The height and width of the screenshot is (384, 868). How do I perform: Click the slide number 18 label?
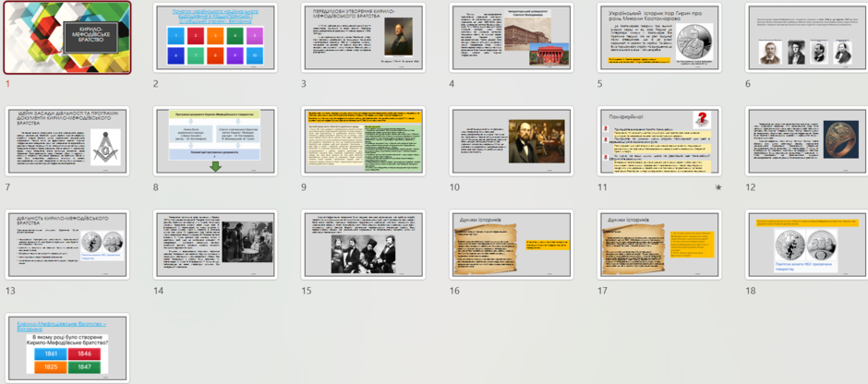tap(750, 291)
